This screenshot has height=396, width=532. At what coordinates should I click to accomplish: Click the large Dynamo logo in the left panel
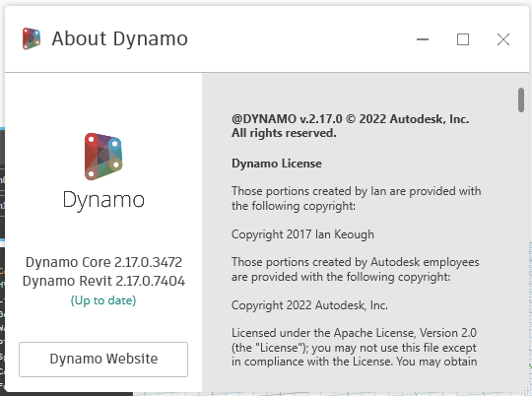(x=103, y=157)
